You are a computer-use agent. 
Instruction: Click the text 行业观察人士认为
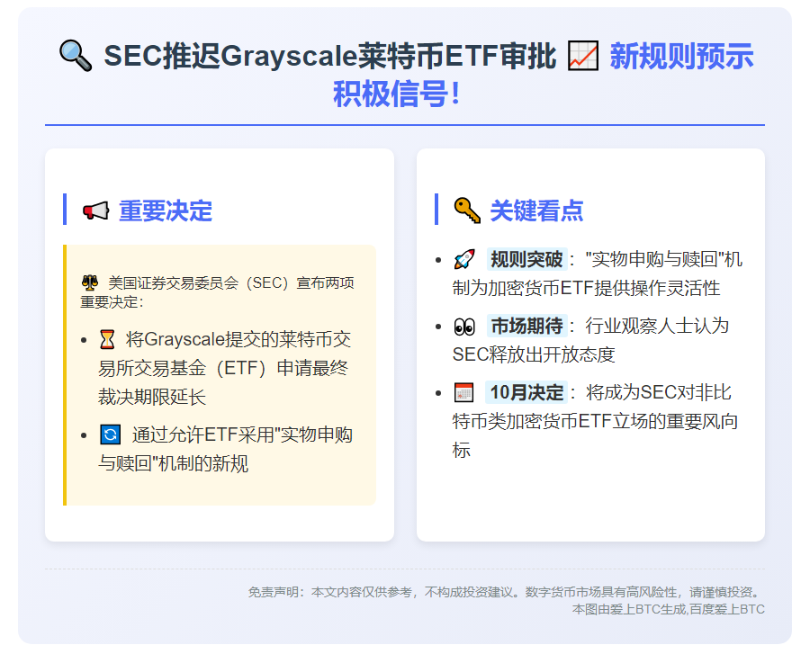tap(657, 326)
